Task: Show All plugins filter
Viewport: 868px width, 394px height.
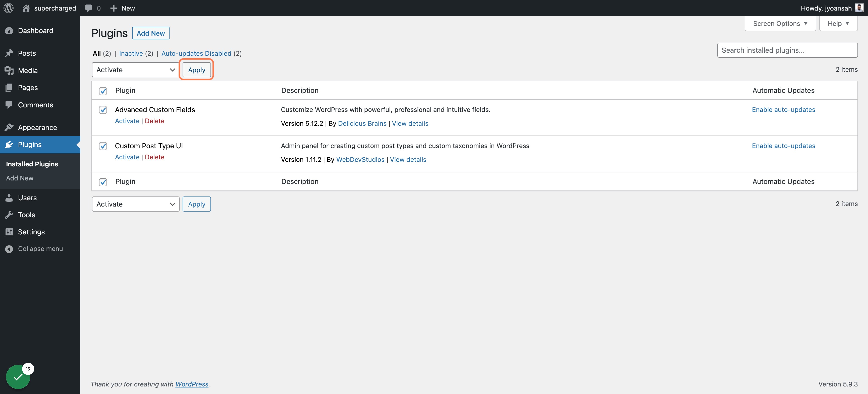Action: (x=97, y=53)
